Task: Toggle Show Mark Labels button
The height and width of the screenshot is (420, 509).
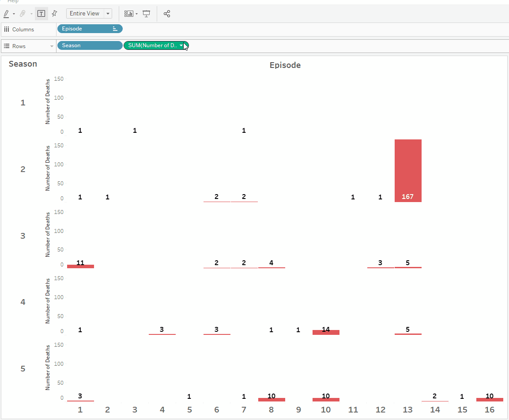Action: point(41,14)
